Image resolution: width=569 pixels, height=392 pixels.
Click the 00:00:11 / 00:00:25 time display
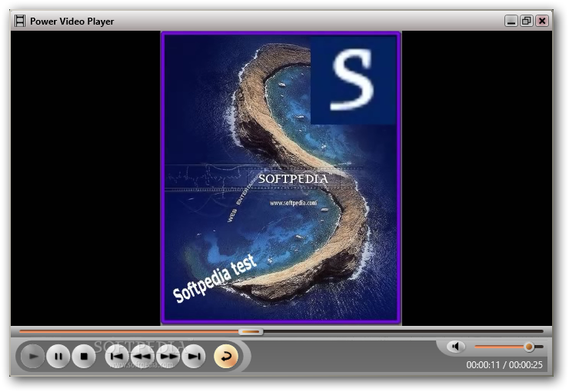pyautogui.click(x=504, y=365)
